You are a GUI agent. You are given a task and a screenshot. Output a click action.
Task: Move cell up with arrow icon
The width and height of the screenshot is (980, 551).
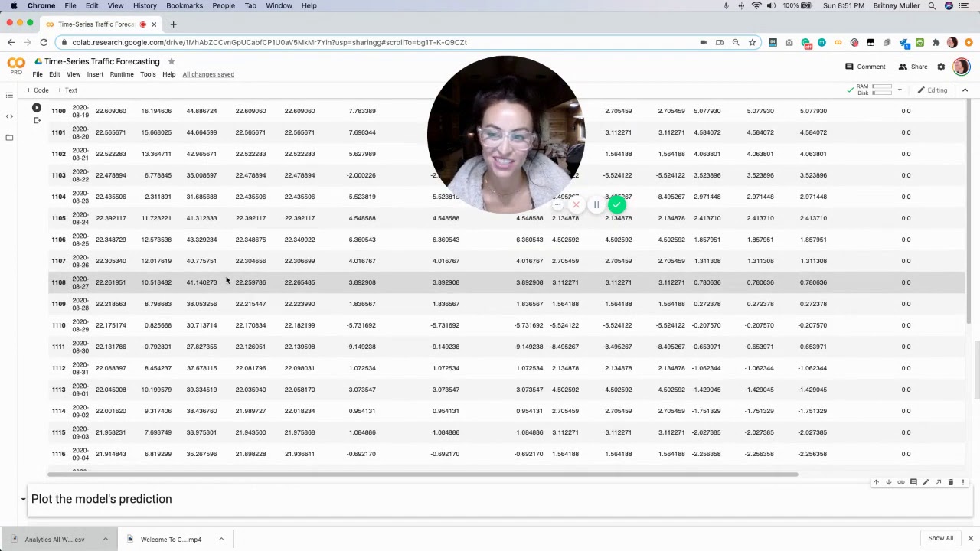[x=876, y=482]
